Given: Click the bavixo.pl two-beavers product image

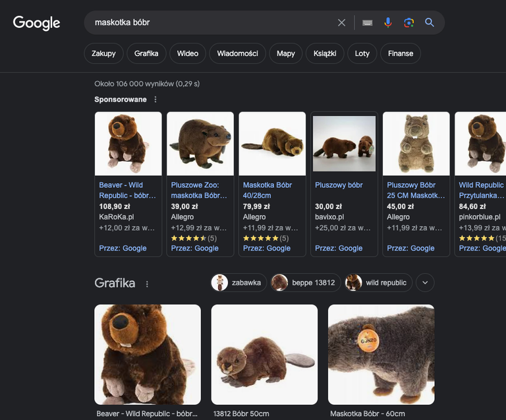Looking at the screenshot, I should 345,144.
